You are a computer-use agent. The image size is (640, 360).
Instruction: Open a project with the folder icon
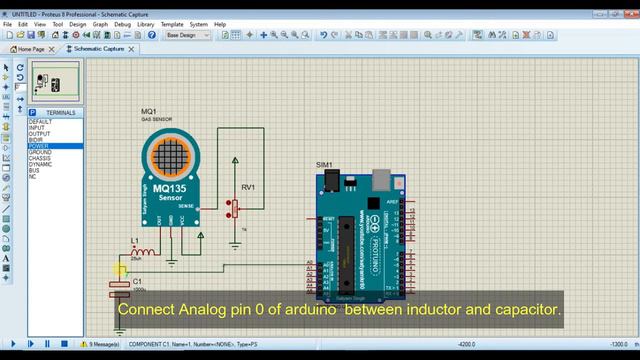click(20, 35)
